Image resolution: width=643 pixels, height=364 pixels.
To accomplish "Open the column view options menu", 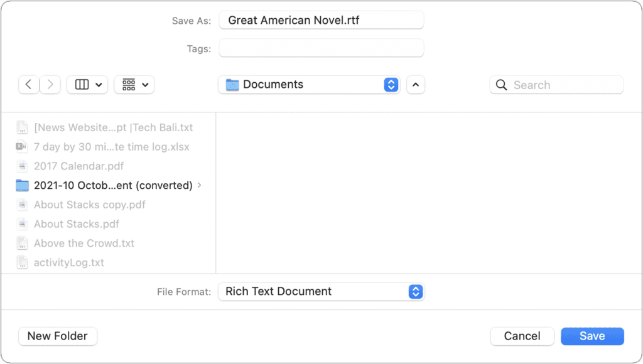I will tap(87, 85).
